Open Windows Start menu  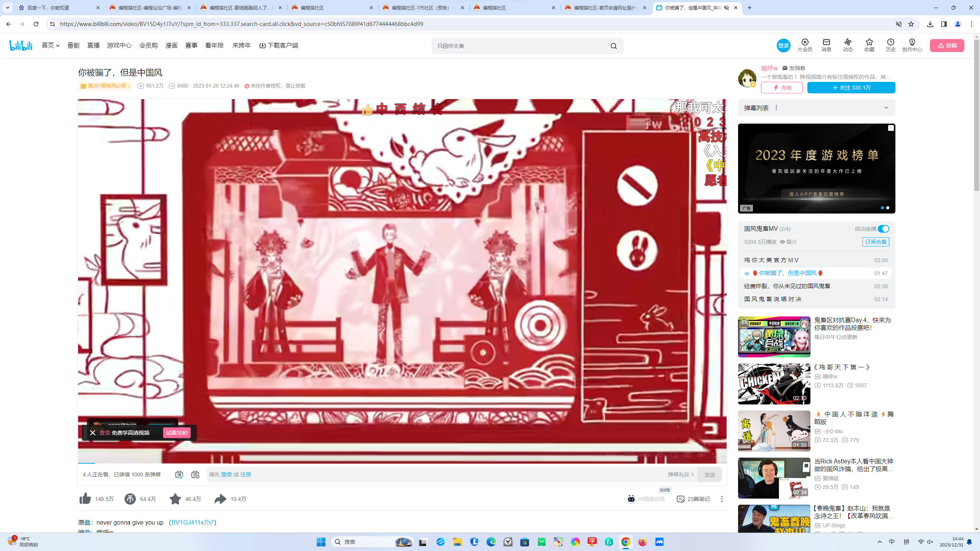click(x=321, y=542)
